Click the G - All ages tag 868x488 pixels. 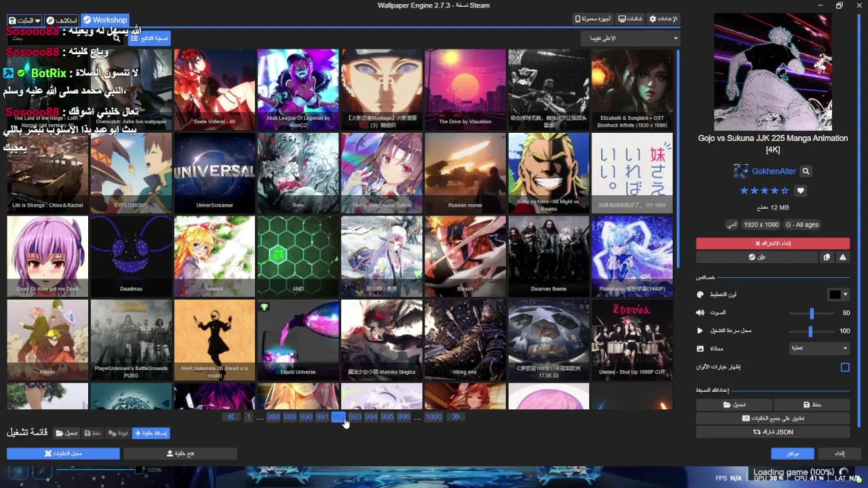pyautogui.click(x=802, y=224)
